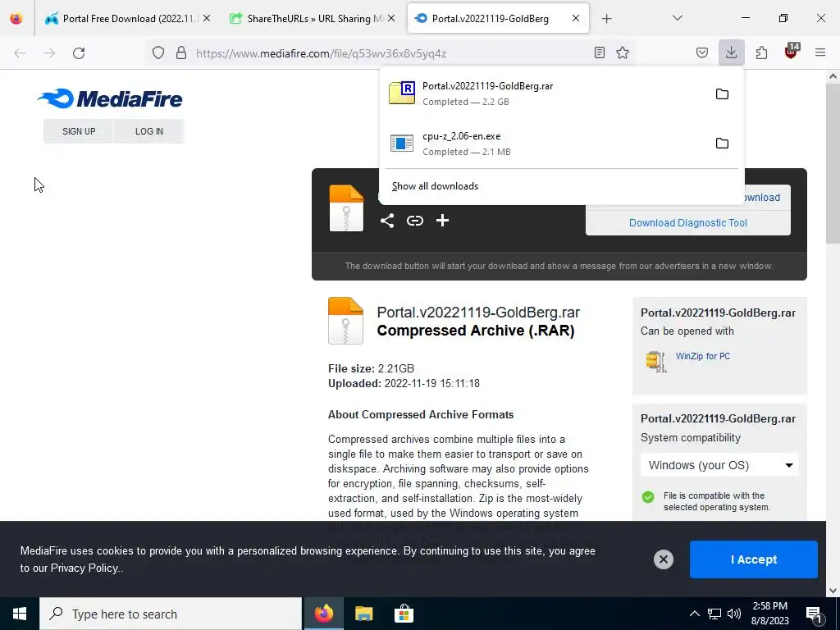
Task: Click the copy link icon on the MediaFire file card
Action: point(414,221)
